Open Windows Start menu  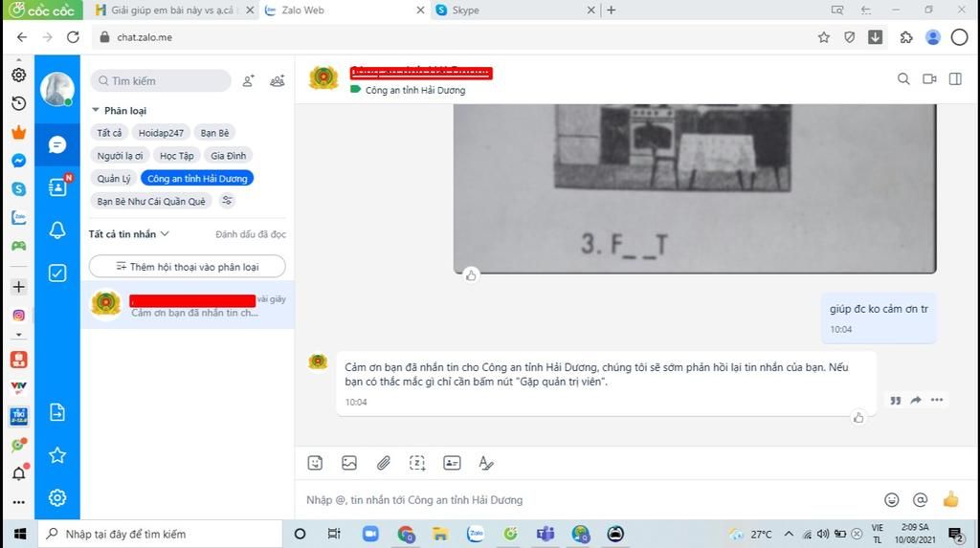tap(20, 534)
